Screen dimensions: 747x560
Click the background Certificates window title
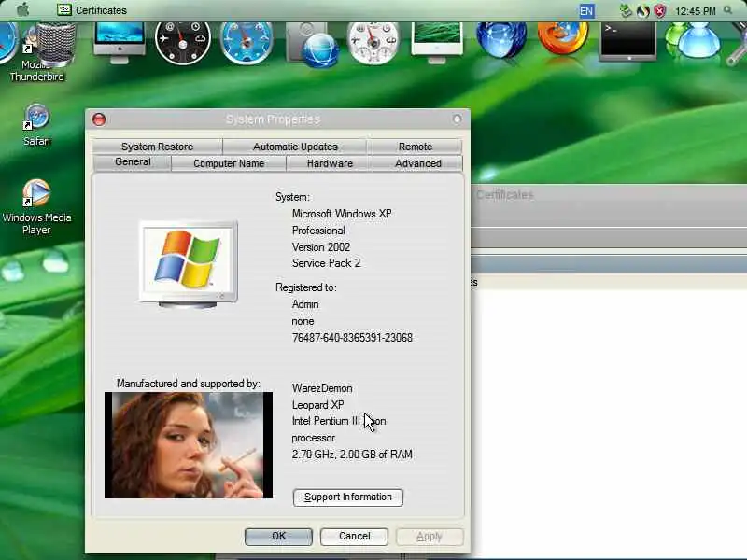(504, 195)
